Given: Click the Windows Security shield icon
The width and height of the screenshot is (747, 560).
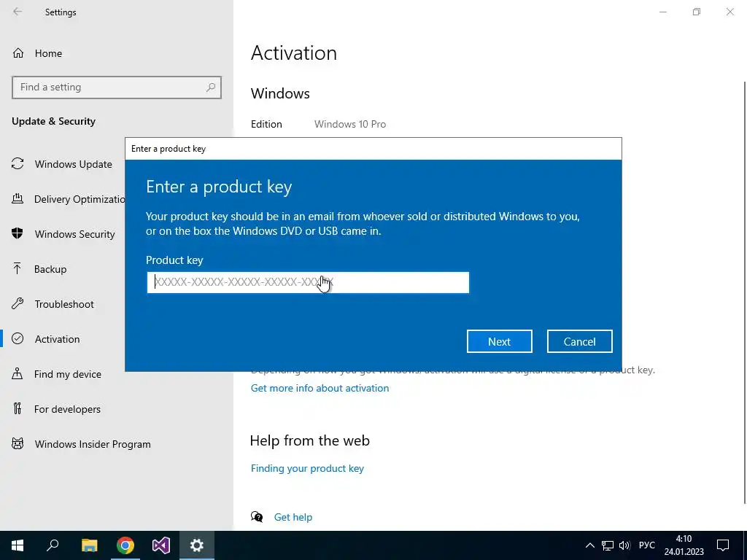Looking at the screenshot, I should (x=18, y=233).
